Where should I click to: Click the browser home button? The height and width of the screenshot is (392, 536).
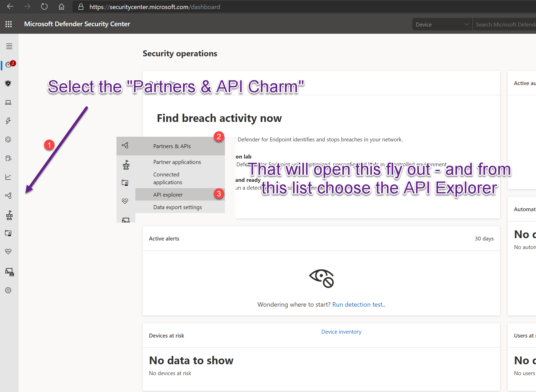(61, 7)
